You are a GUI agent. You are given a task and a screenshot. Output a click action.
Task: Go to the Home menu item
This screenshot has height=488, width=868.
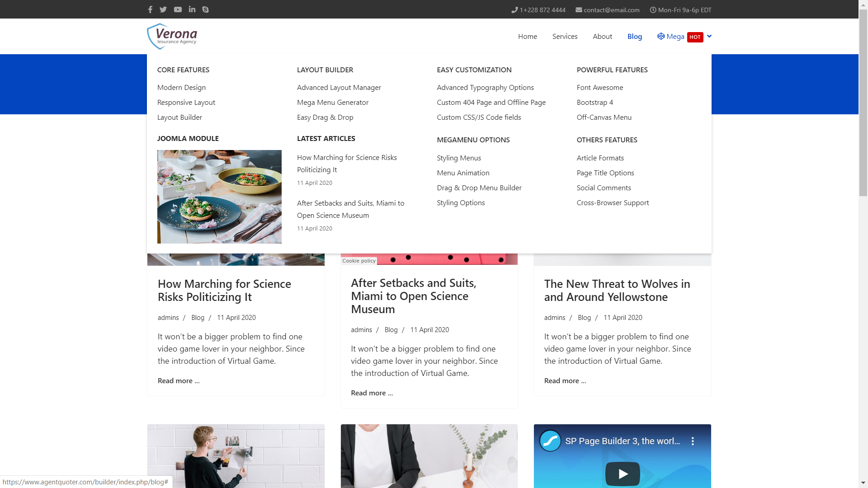coord(528,37)
